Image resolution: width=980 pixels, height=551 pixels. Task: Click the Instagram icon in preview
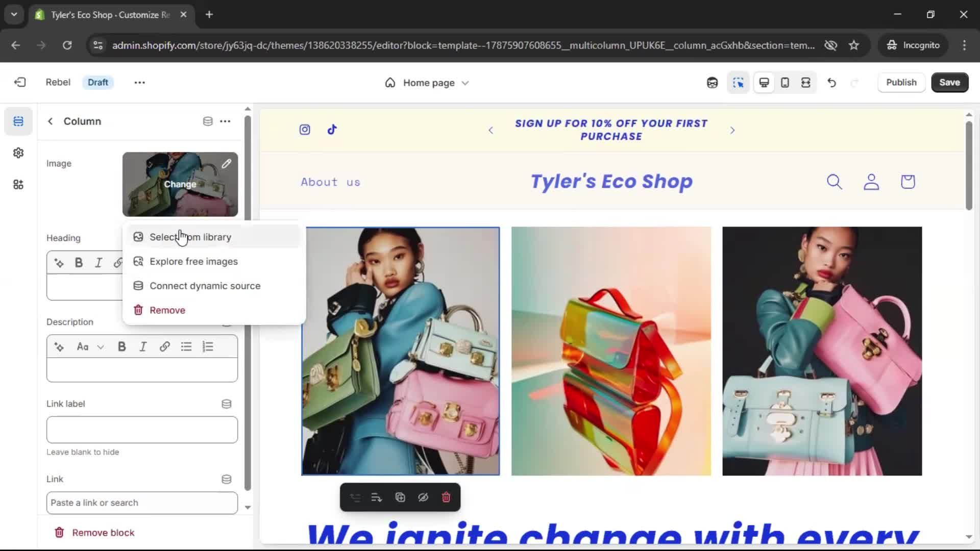[305, 130]
